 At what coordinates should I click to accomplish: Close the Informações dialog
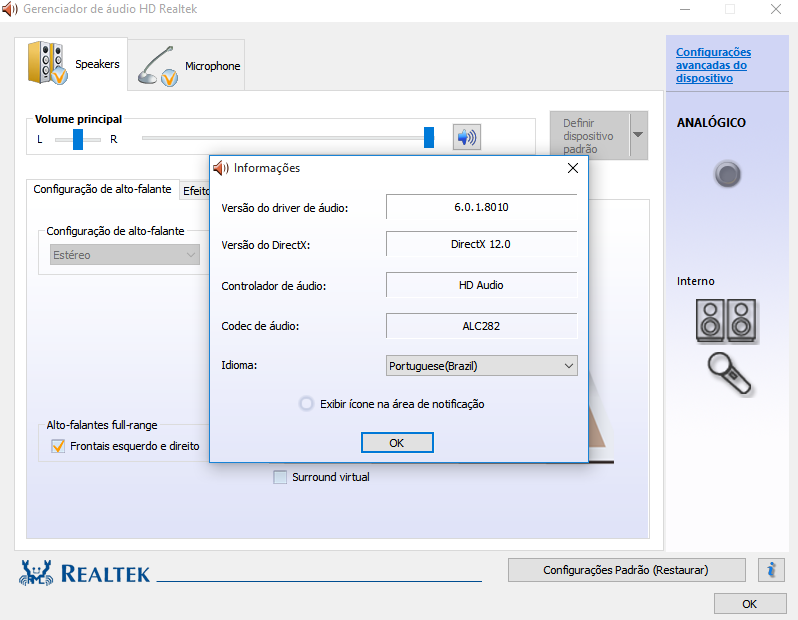click(573, 168)
